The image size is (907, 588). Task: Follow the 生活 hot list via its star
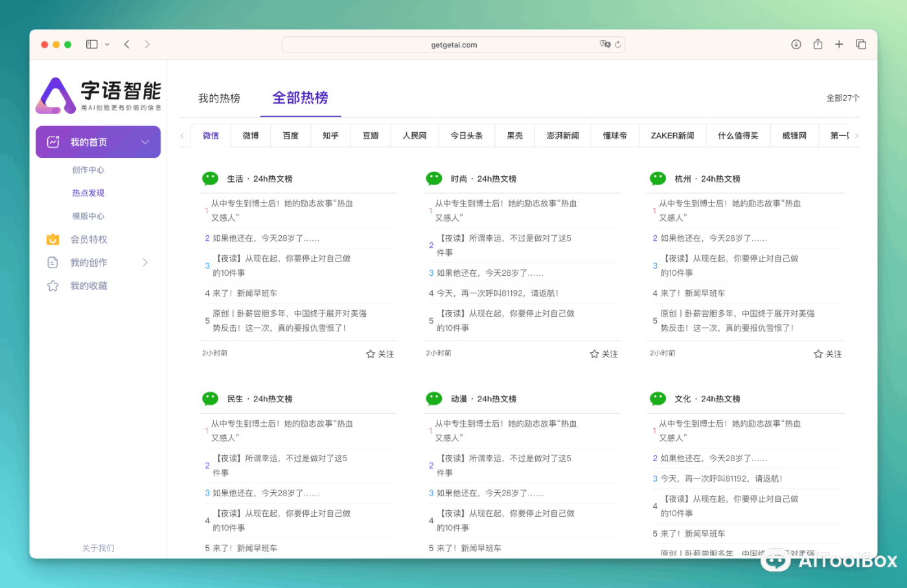click(x=379, y=354)
